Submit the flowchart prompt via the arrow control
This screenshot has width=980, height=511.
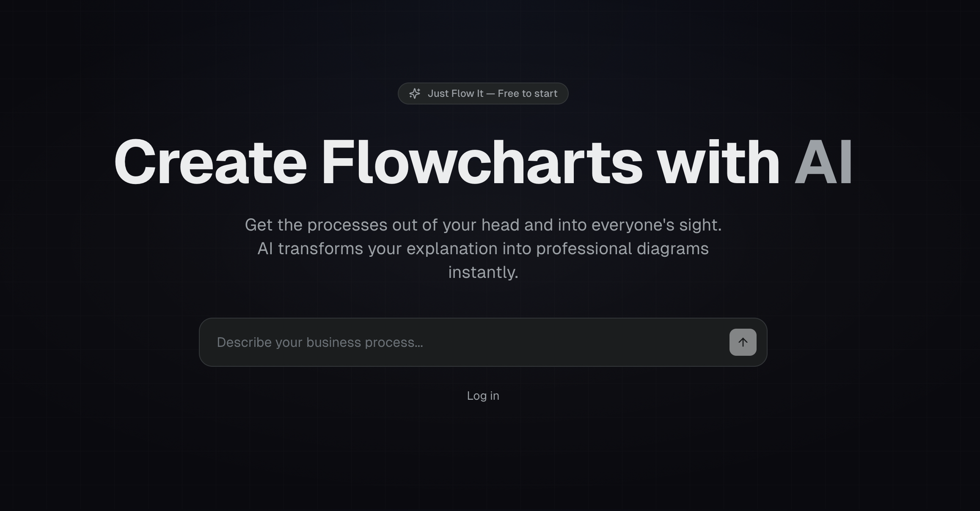[743, 342]
